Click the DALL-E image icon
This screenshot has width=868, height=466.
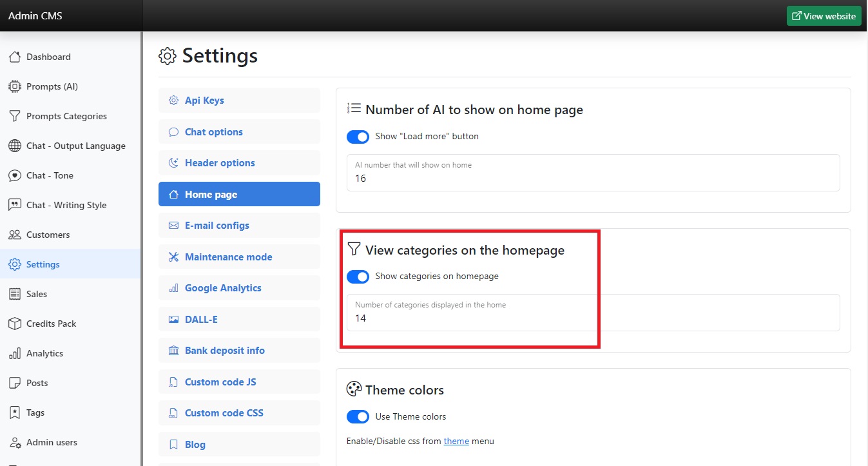tap(173, 320)
